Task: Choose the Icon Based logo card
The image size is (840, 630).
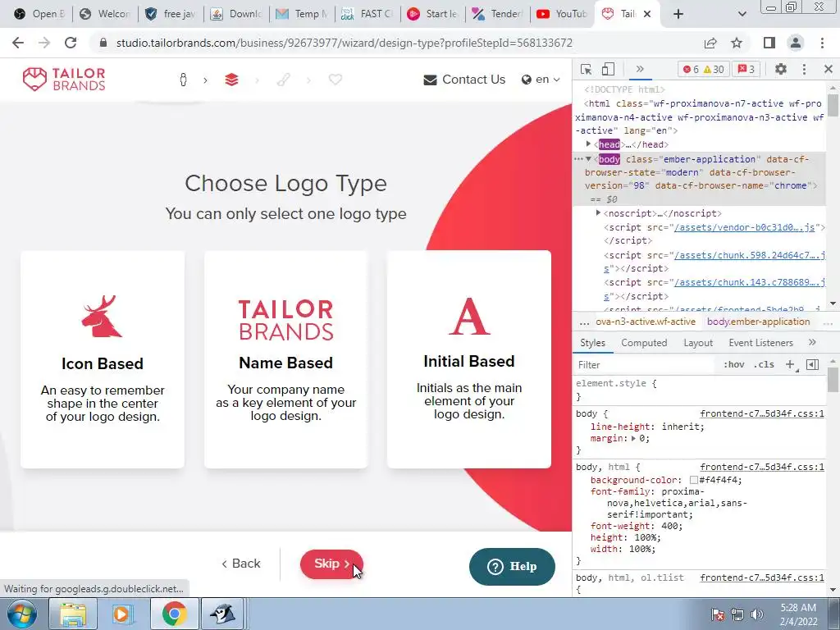Action: pyautogui.click(x=103, y=359)
